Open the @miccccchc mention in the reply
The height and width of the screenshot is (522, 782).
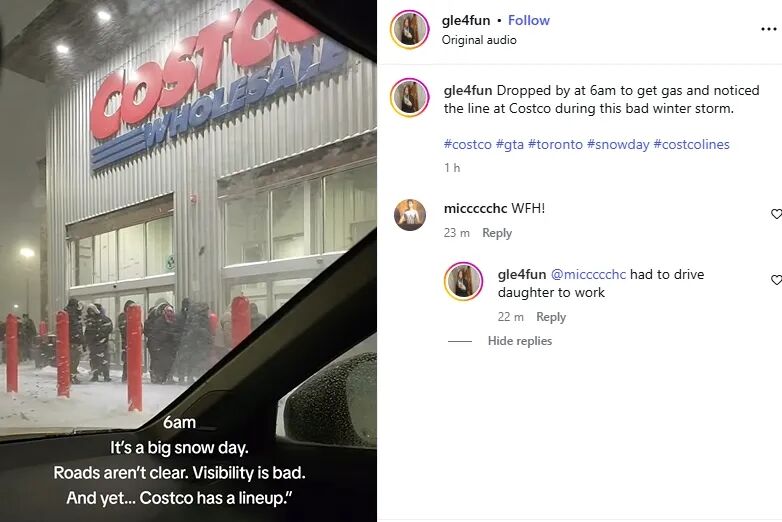pos(588,275)
